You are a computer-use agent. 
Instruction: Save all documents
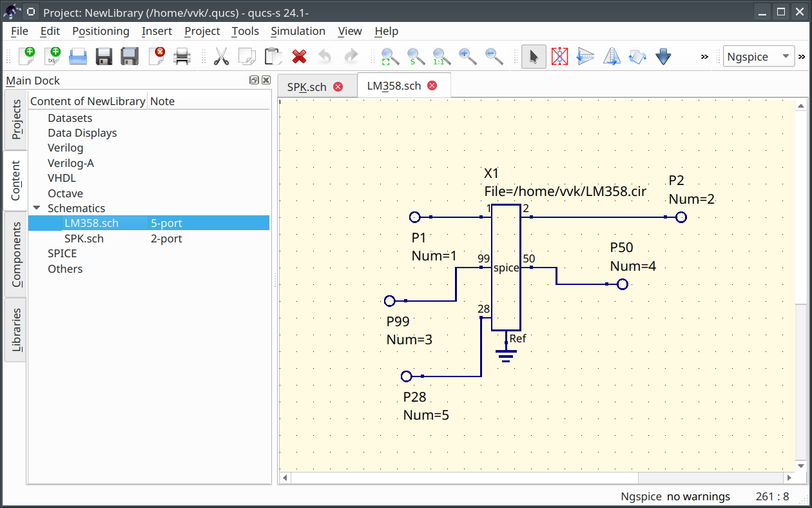[x=130, y=57]
